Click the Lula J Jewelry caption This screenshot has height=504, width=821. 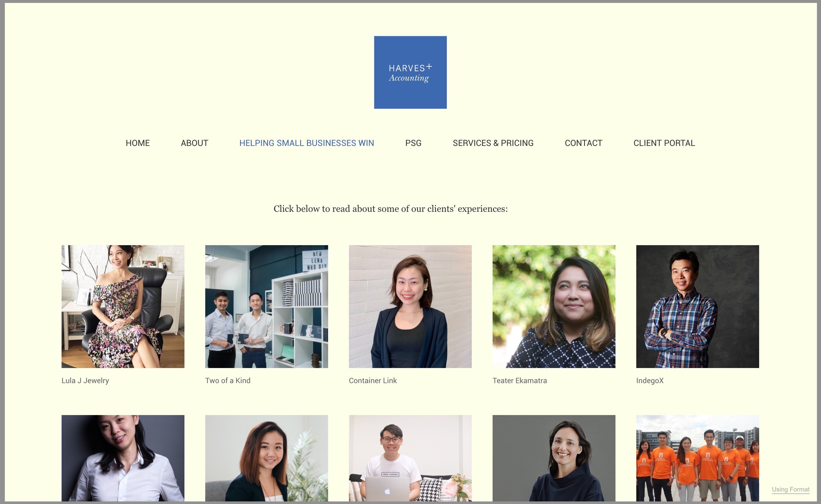[x=85, y=381]
